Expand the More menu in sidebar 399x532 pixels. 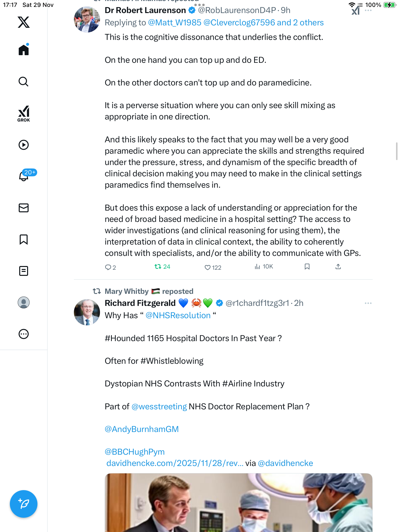pos(24,334)
